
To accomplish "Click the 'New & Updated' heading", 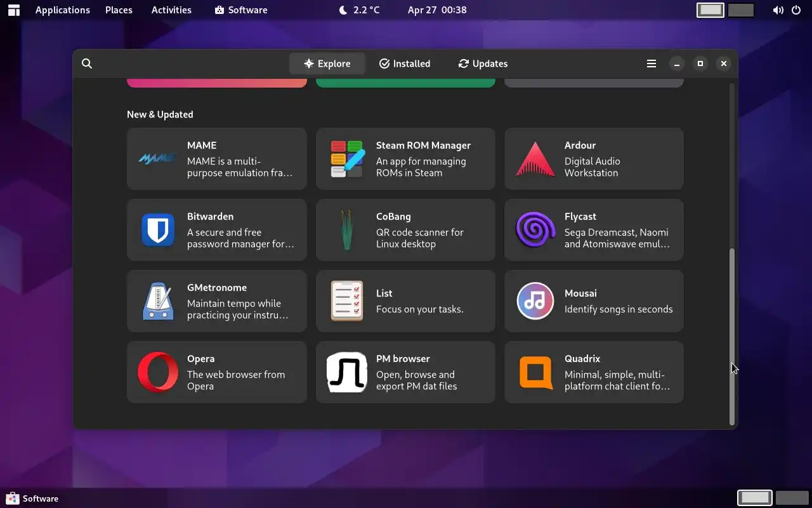I will point(160,114).
